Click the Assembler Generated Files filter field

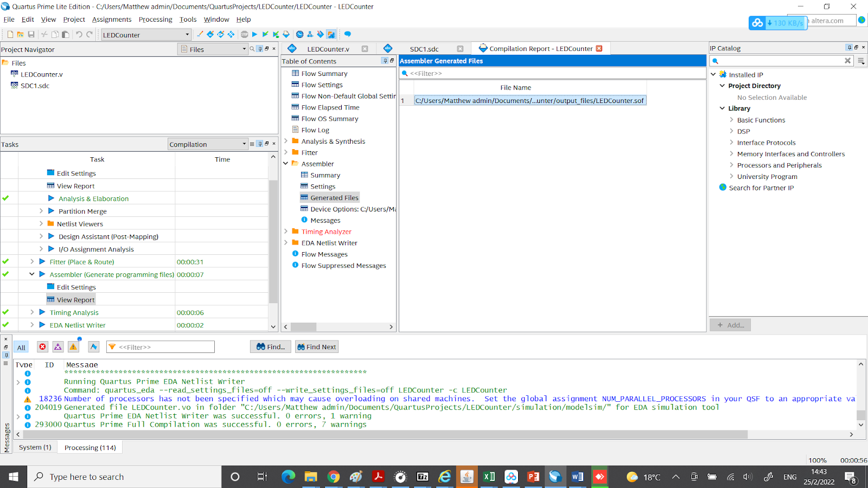552,73
